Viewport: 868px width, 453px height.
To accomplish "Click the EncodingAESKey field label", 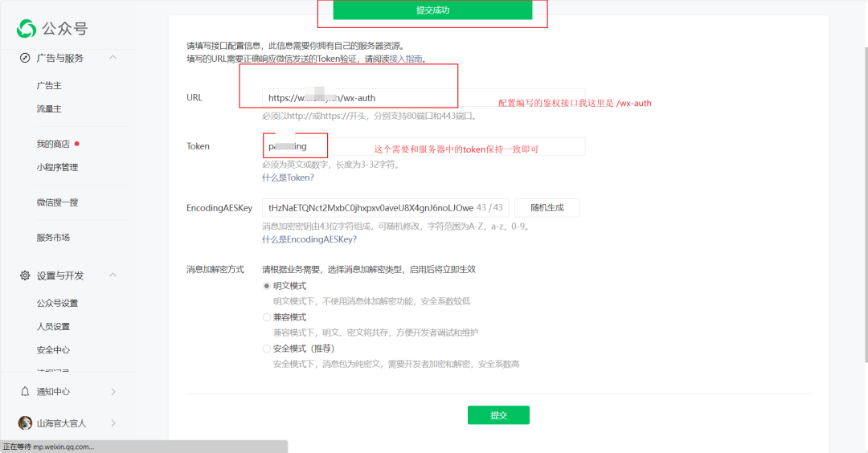I will pyautogui.click(x=219, y=208).
